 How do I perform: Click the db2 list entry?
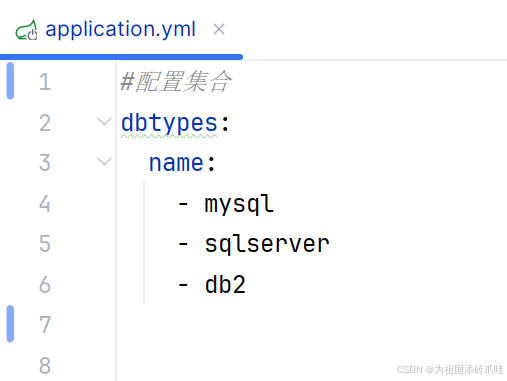[x=225, y=285]
